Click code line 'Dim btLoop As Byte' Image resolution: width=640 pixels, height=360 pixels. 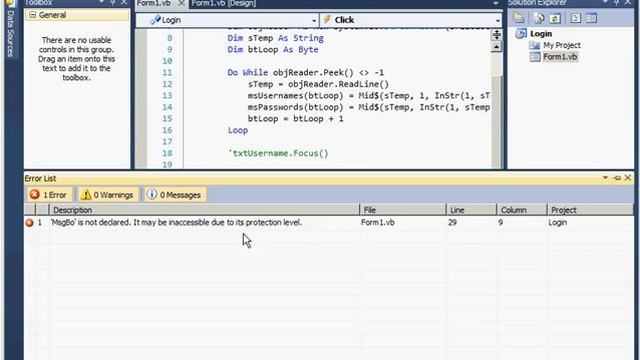click(273, 49)
